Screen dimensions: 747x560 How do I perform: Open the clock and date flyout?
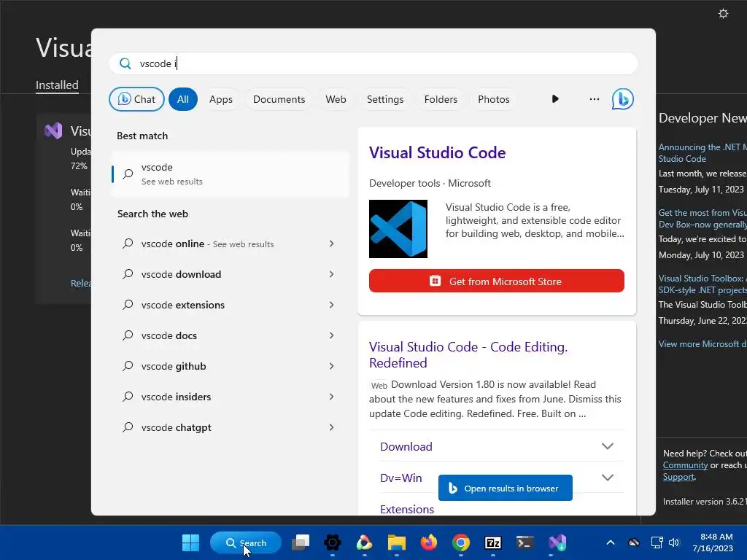pos(713,542)
